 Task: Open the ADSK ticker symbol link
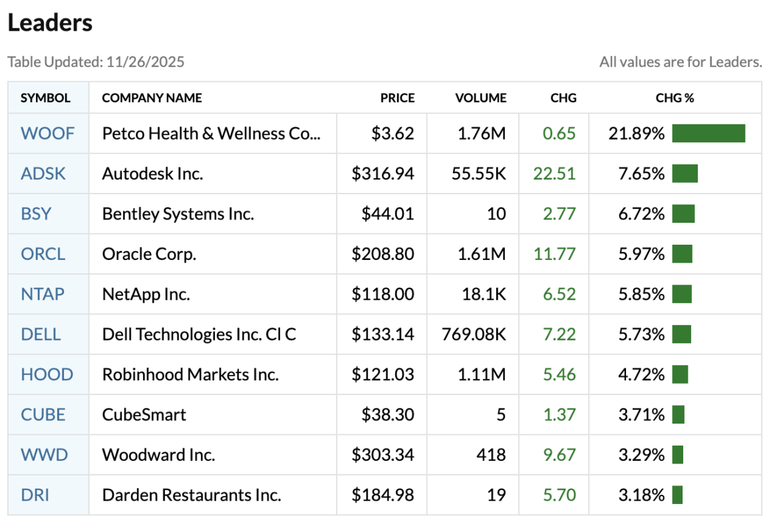pos(43,174)
